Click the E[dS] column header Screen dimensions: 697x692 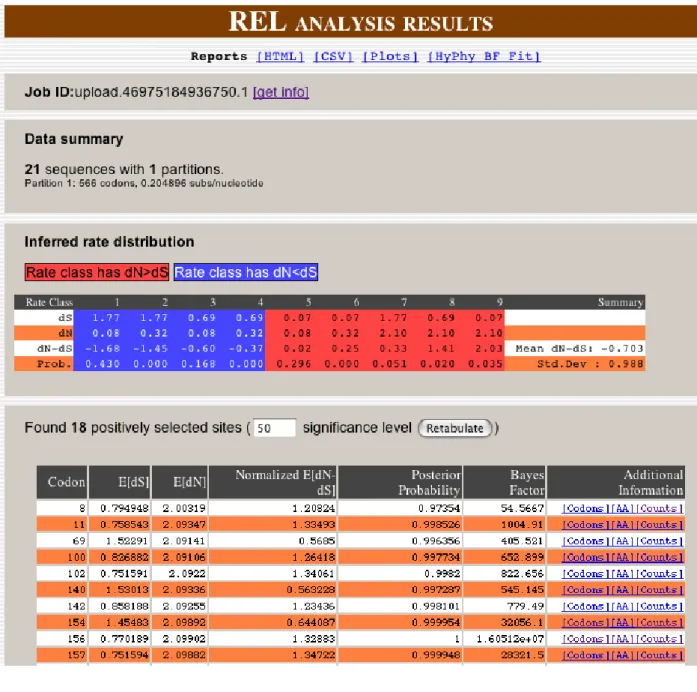coord(120,482)
